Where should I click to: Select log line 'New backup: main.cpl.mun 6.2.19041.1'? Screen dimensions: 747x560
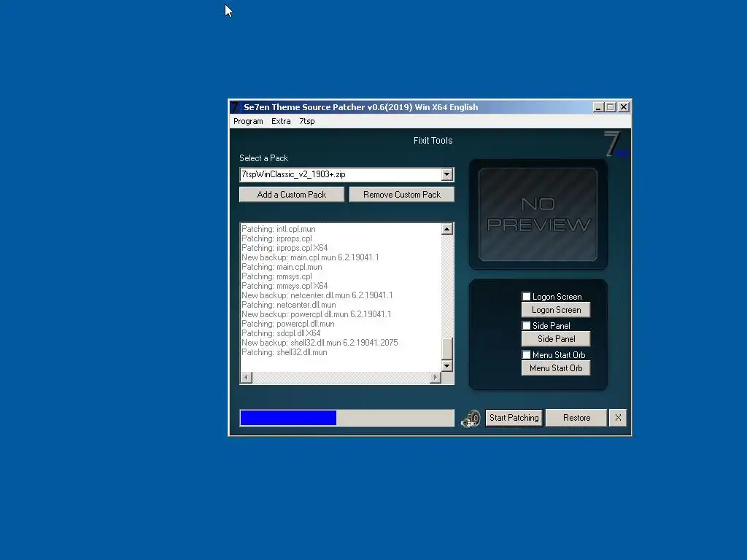pos(310,257)
